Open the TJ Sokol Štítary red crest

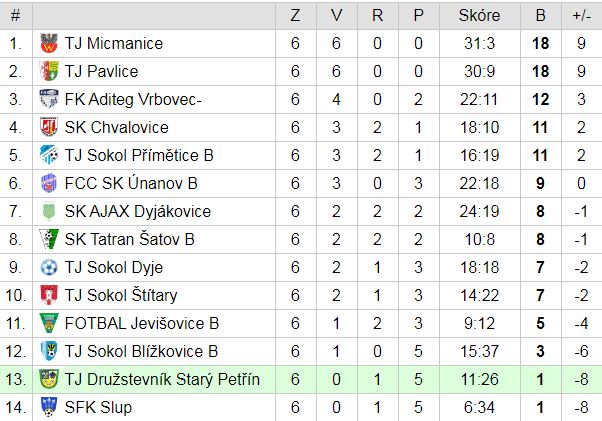pyautogui.click(x=49, y=296)
